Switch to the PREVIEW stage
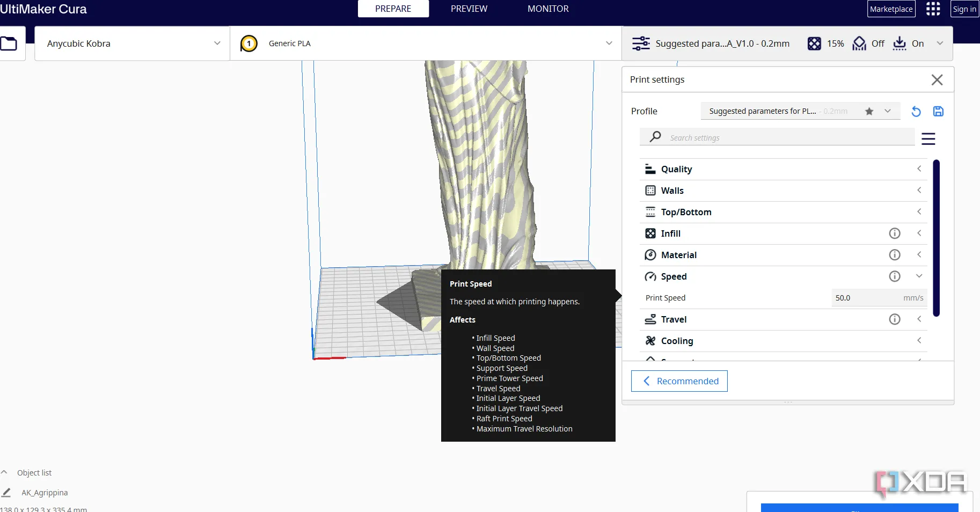Image resolution: width=980 pixels, height=512 pixels. 469,9
